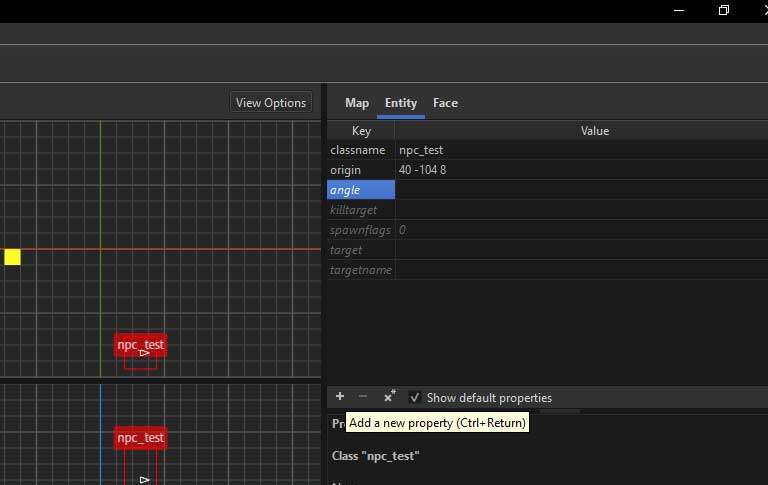Screen dimensions: 768x485
Task: Click the plus icon to add property
Action: tap(339, 397)
